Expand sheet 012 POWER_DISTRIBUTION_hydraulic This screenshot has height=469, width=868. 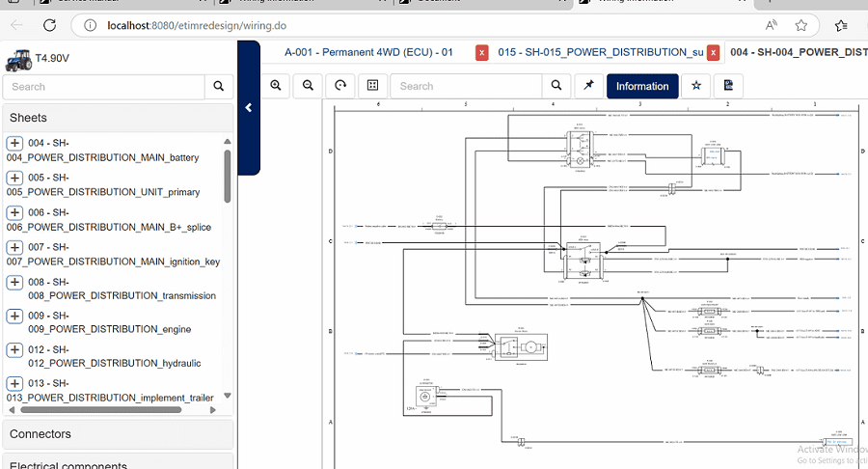15,349
